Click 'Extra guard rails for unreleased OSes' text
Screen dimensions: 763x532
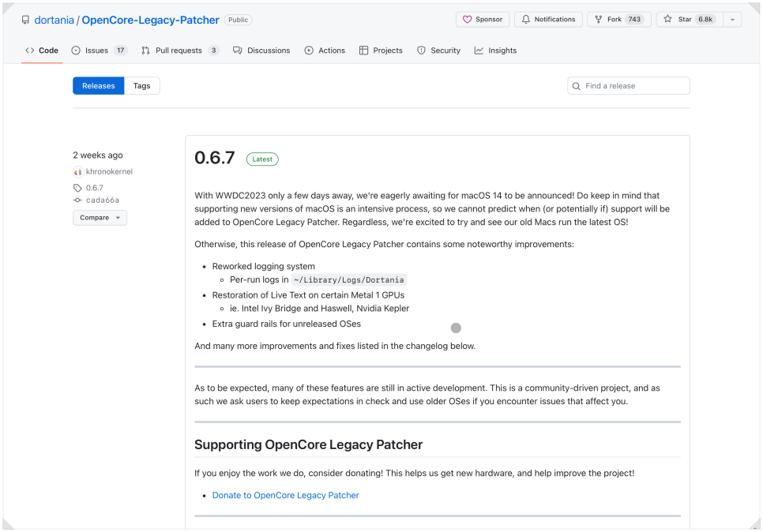tap(287, 324)
